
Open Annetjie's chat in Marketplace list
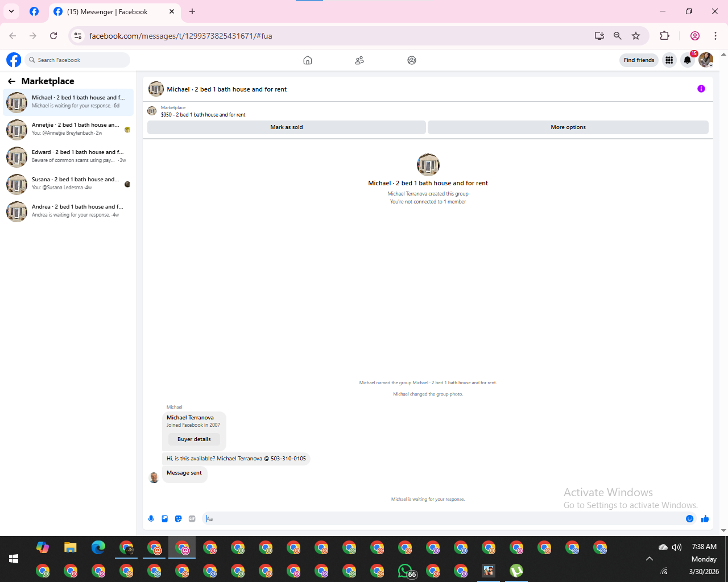(68, 129)
